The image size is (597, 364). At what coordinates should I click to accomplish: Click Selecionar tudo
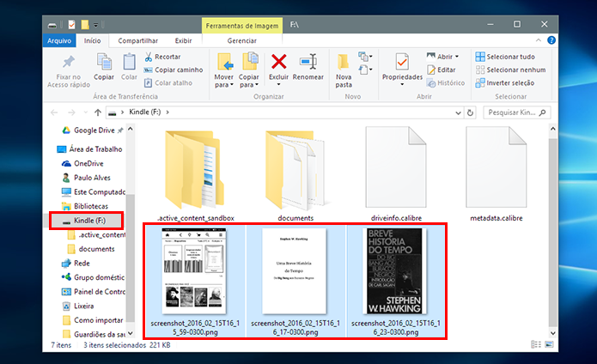click(x=505, y=57)
